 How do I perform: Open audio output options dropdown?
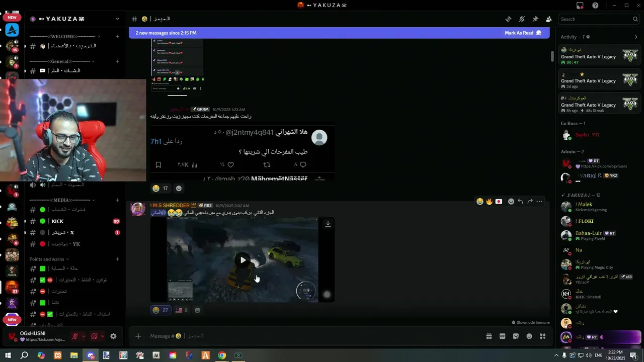coord(102,336)
